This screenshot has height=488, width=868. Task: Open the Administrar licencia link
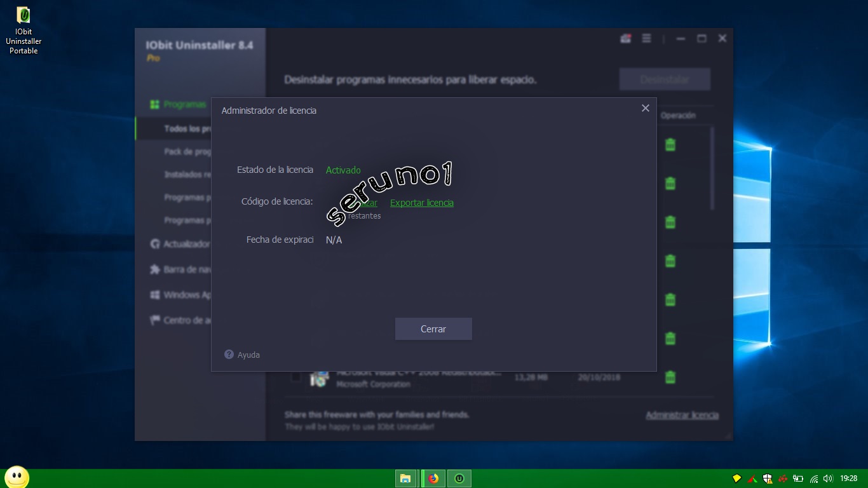tap(681, 414)
